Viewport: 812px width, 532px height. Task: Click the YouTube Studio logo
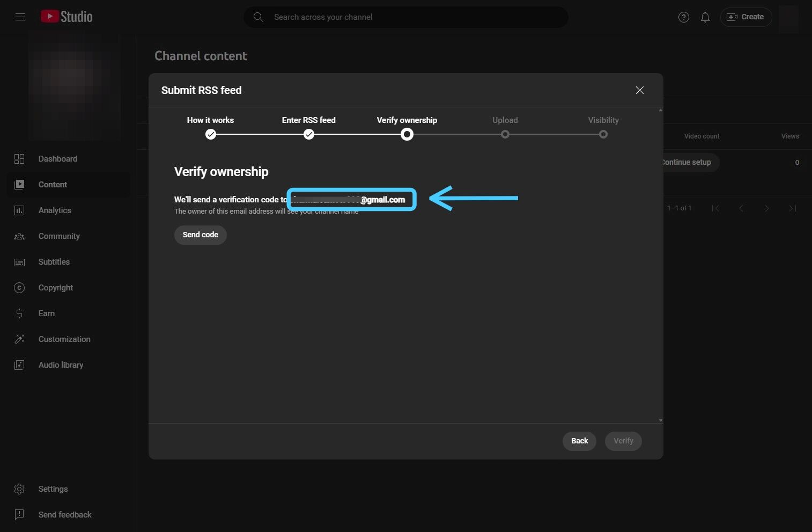pos(67,17)
